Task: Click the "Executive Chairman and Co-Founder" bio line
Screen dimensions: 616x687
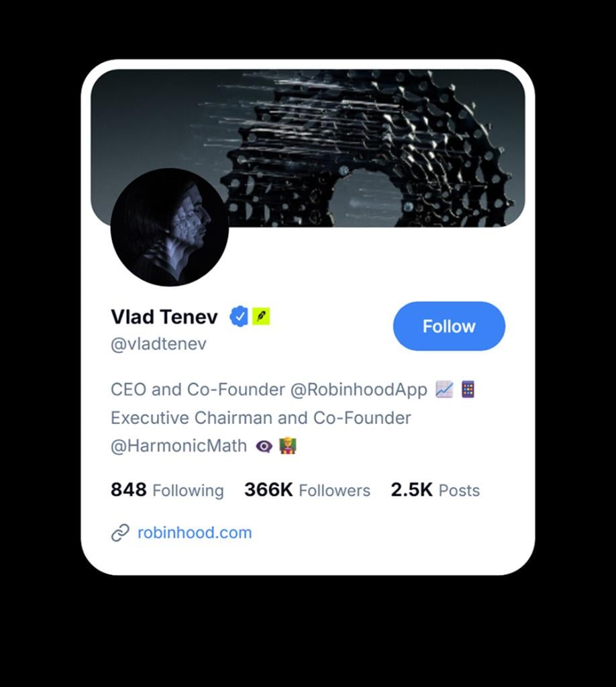Action: (x=260, y=418)
